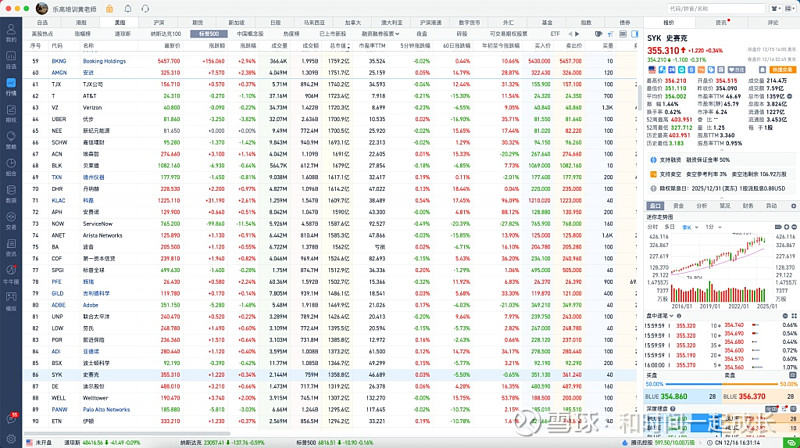Image resolution: width=800 pixels, height=448 pixels.
Task: Expand tick list fullscreen icon
Action: [x=793, y=316]
